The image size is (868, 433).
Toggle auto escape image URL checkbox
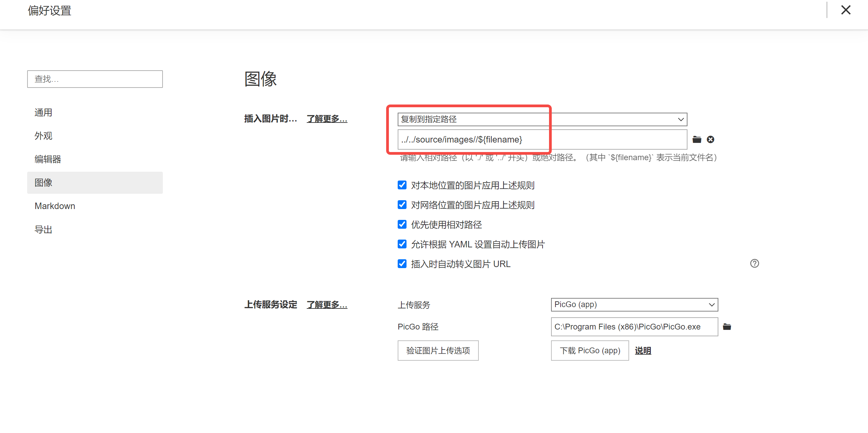[x=402, y=264]
